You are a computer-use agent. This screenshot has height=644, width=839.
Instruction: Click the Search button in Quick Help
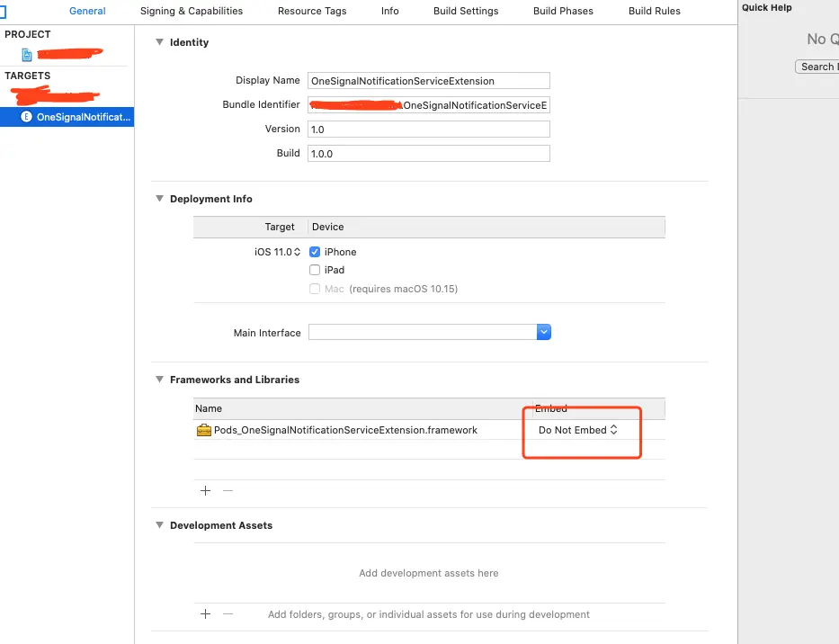(817, 67)
